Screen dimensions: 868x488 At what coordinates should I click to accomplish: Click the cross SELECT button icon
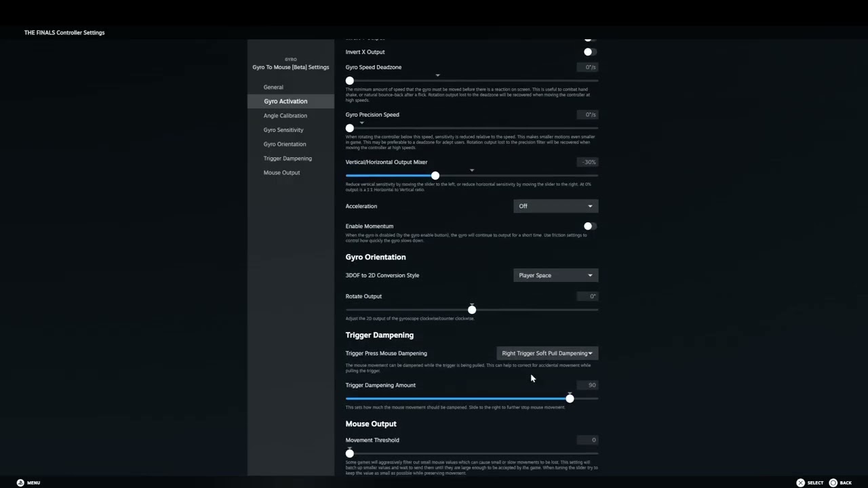(x=800, y=483)
